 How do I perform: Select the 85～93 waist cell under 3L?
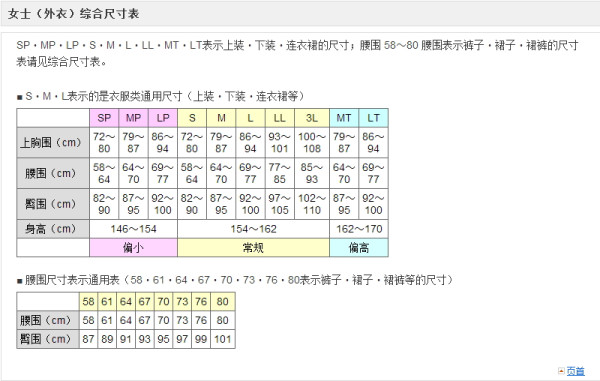pyautogui.click(x=312, y=173)
